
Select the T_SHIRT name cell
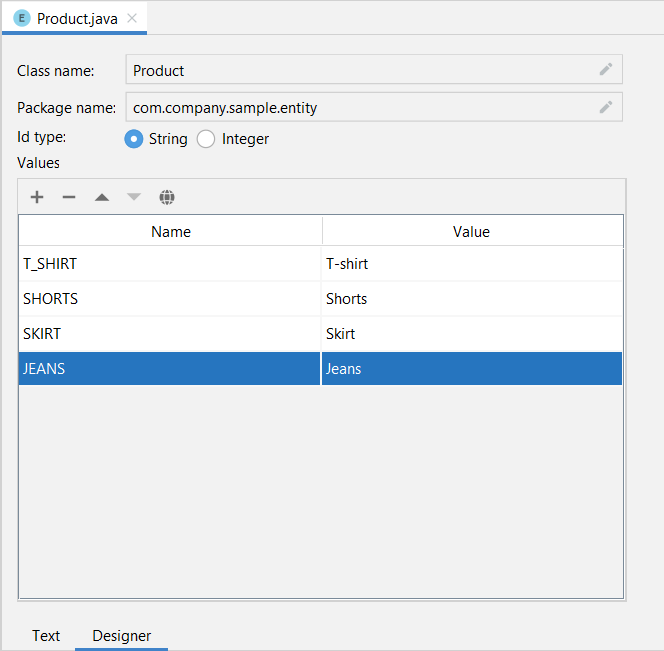(x=169, y=263)
